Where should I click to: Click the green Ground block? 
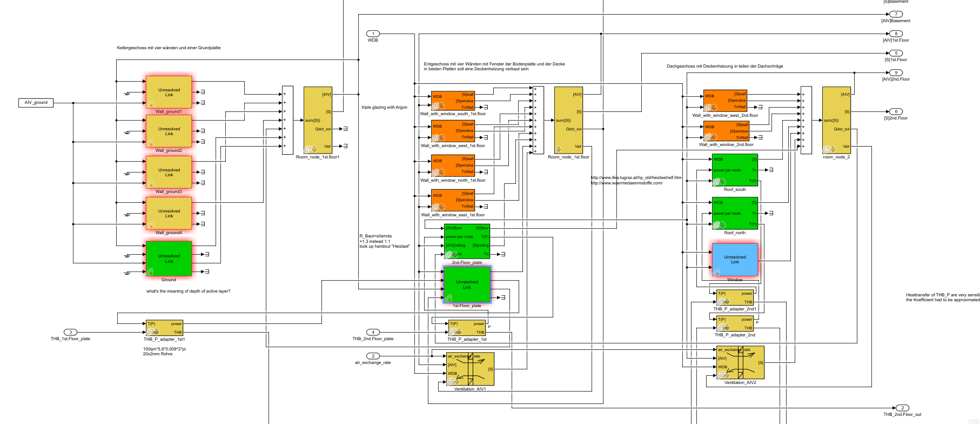pyautogui.click(x=169, y=259)
